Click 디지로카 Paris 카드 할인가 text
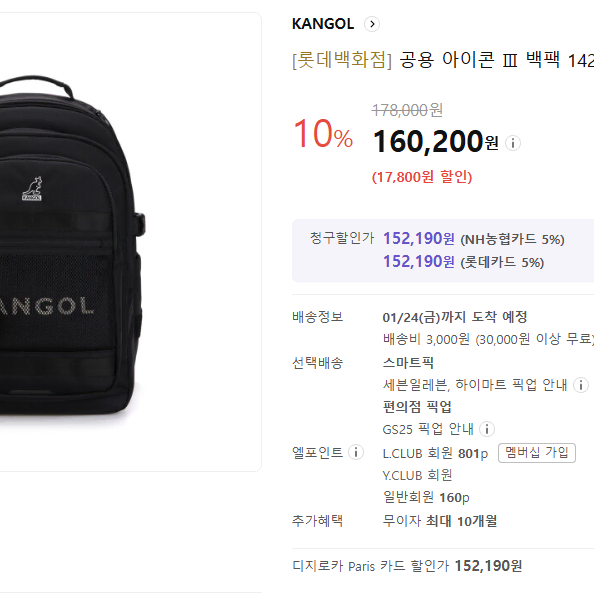This screenshot has width=594, height=594. [407, 566]
